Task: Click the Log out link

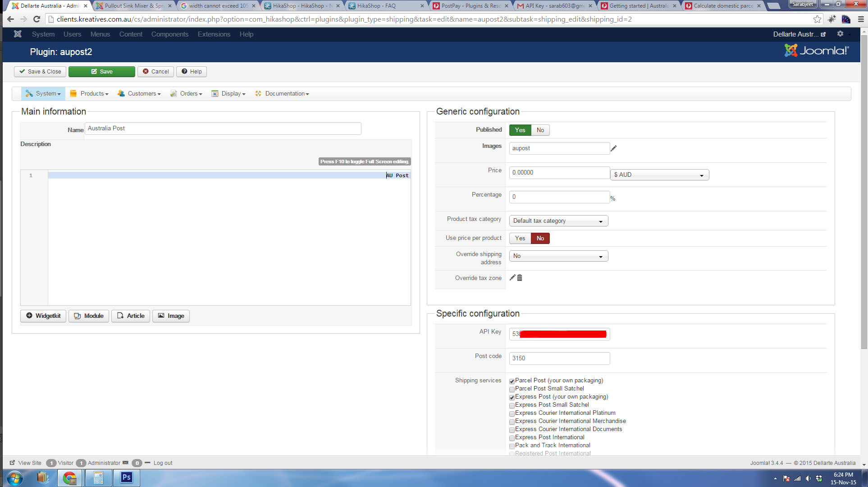Action: (x=163, y=463)
